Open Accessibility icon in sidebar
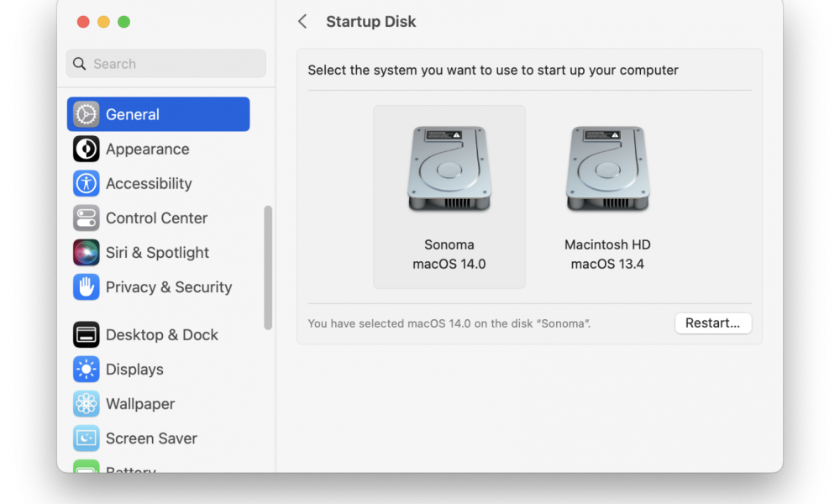This screenshot has height=504, width=840. (86, 183)
